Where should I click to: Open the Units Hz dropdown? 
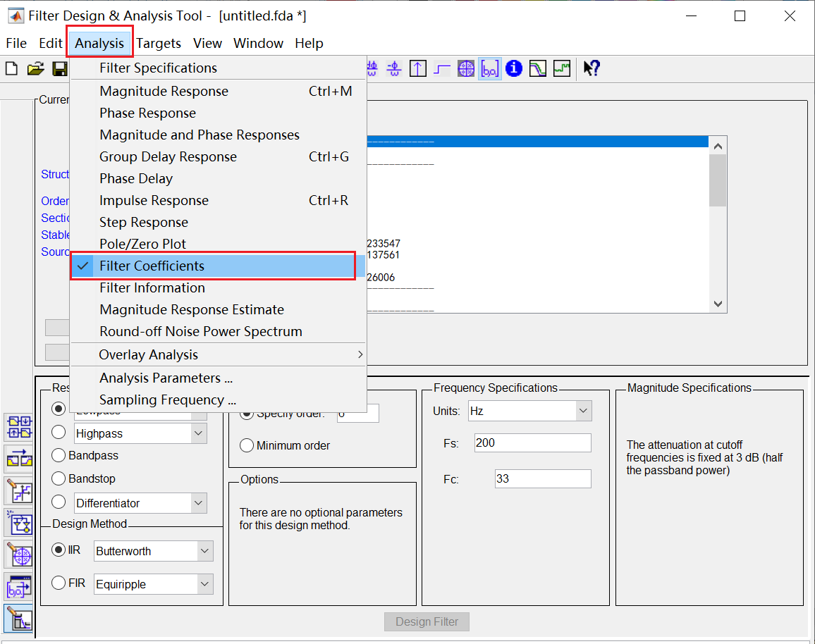coord(584,411)
